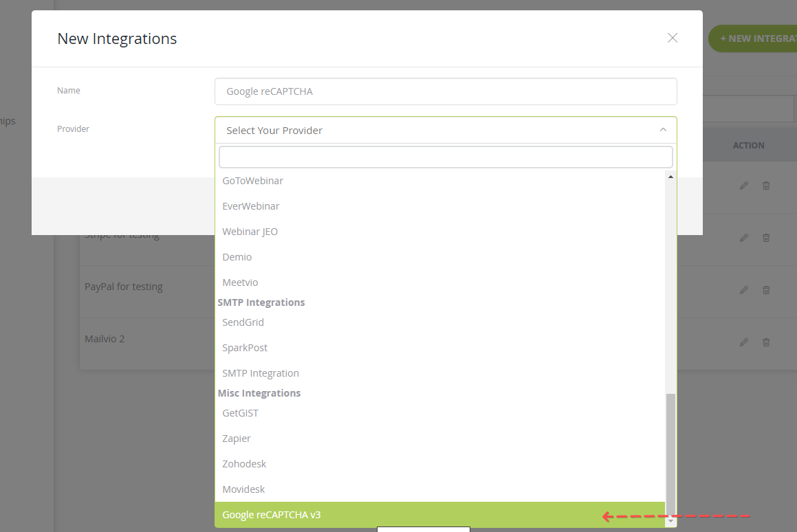Pick Movidesk from the list
The height and width of the screenshot is (532, 797).
[x=440, y=489]
